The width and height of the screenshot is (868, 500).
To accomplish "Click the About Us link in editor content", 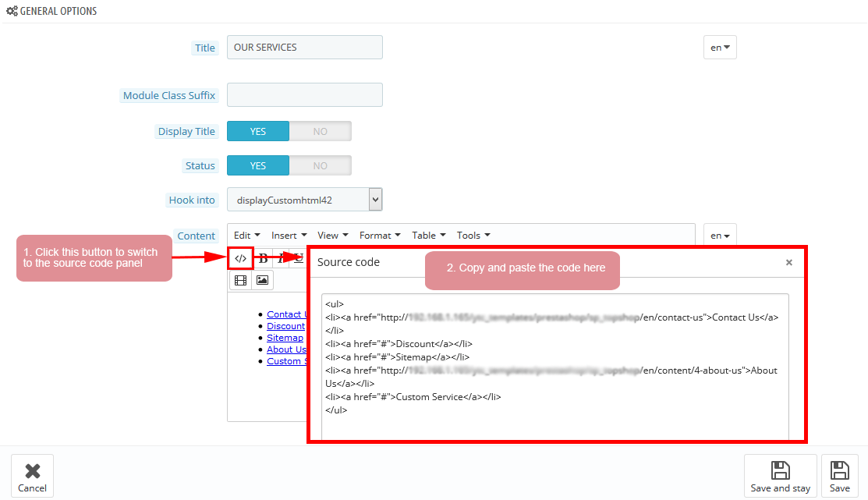I will (286, 349).
